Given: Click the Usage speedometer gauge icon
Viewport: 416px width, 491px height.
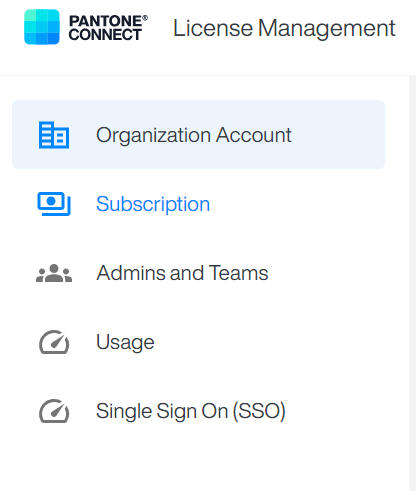Looking at the screenshot, I should (54, 342).
